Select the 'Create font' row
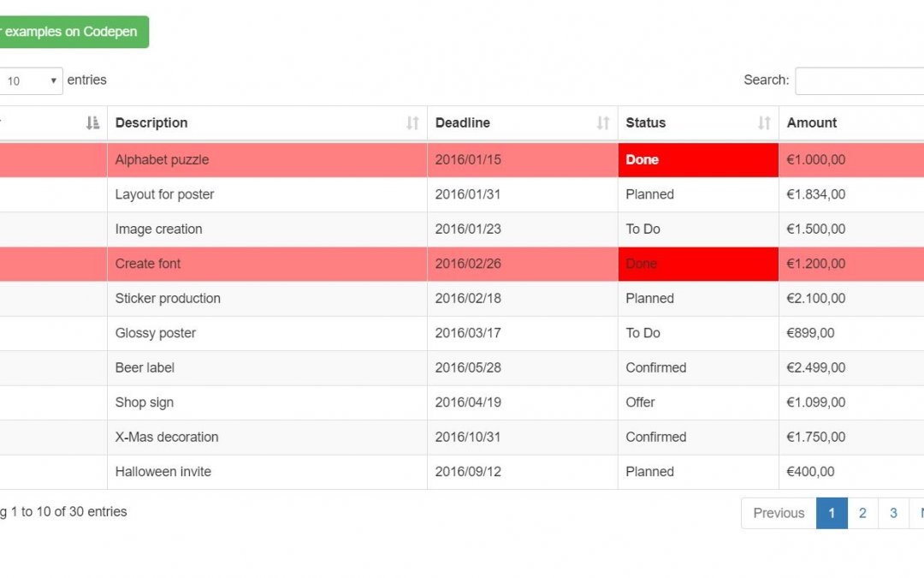The width and height of the screenshot is (924, 578). pos(257,264)
